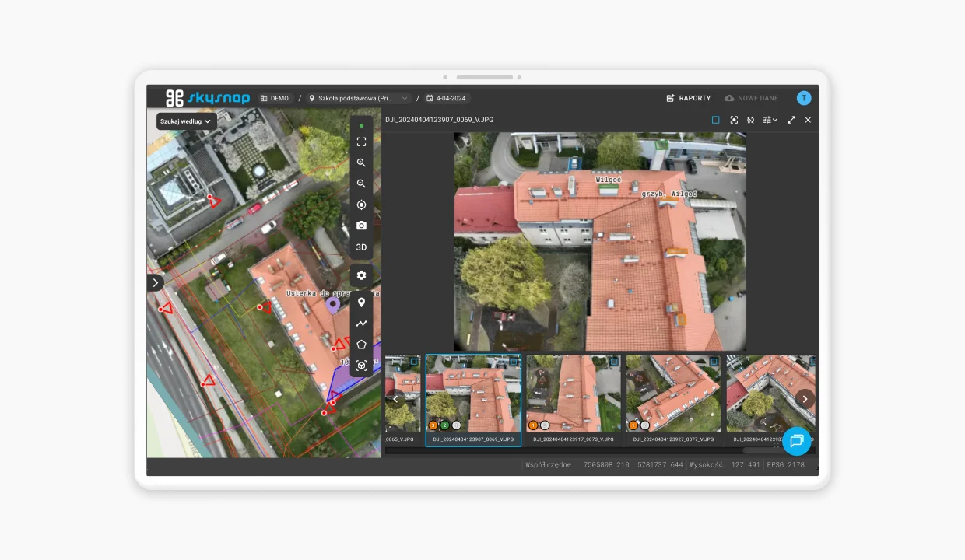Viewport: 965px width, 560px height.
Task: Click the fullscreen extent icon in map toolbar
Action: click(361, 142)
